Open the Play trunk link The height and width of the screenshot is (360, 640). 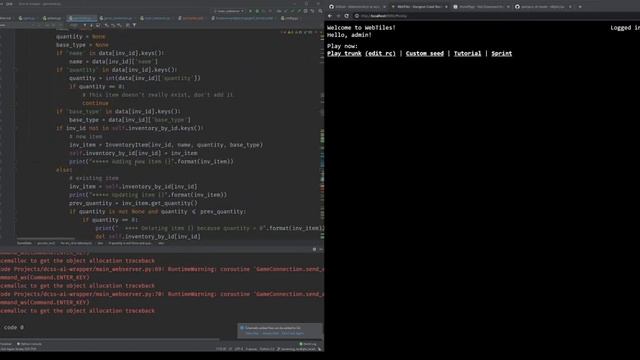pyautogui.click(x=344, y=53)
